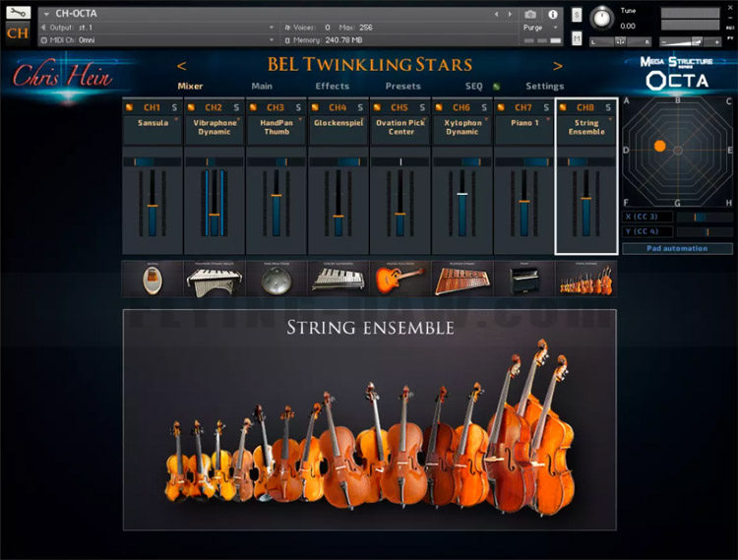Open the Purge dropdown

tap(540, 28)
